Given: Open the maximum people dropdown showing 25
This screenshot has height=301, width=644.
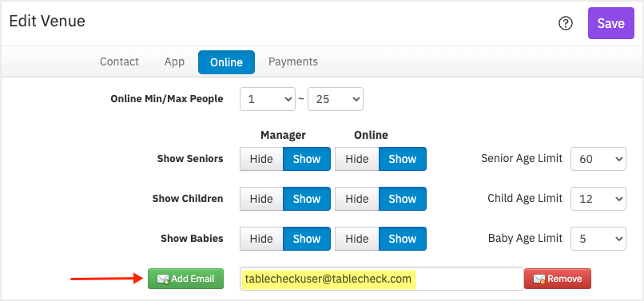Looking at the screenshot, I should [335, 99].
